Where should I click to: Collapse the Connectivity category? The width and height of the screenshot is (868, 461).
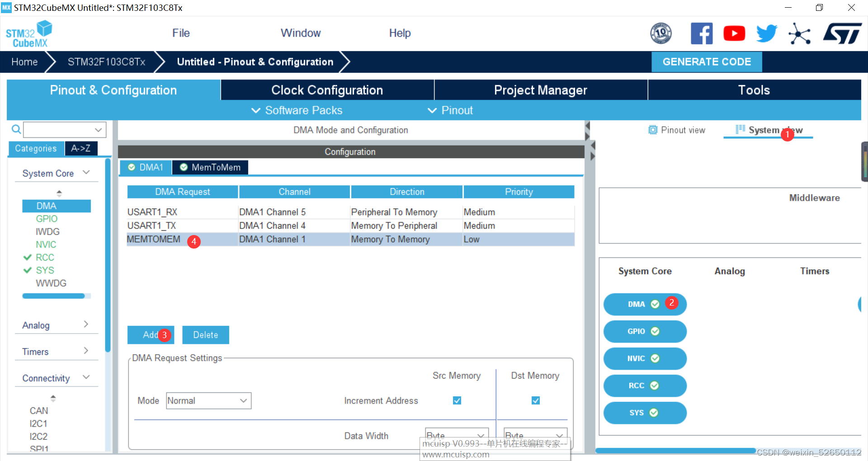pos(86,377)
